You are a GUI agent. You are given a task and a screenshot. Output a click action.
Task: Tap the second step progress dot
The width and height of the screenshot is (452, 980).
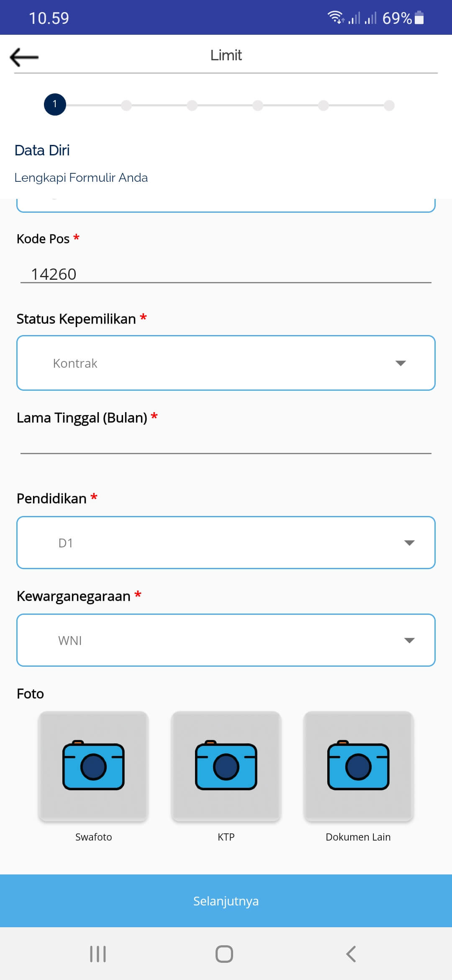point(126,106)
